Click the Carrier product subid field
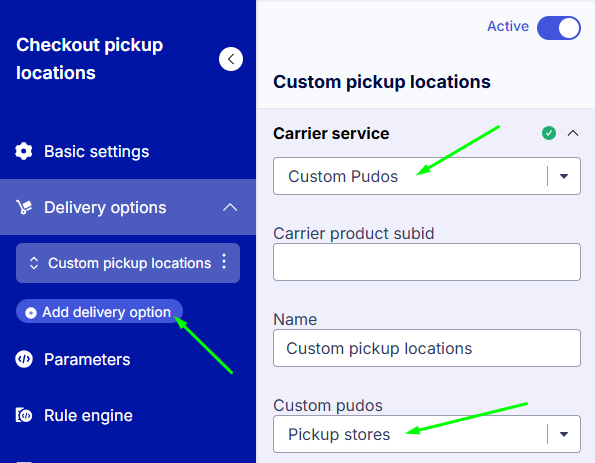The image size is (595, 463). coord(427,262)
